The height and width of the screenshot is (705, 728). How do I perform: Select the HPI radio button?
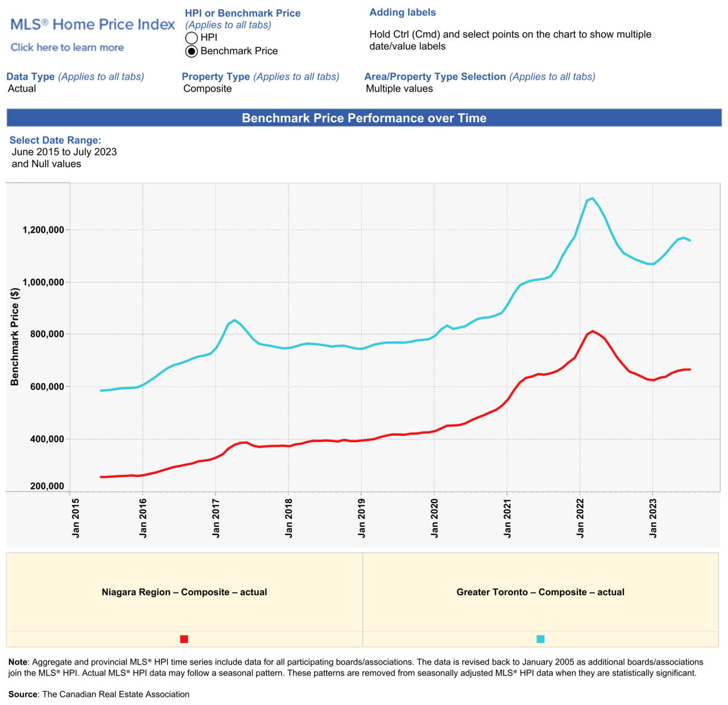click(x=192, y=38)
